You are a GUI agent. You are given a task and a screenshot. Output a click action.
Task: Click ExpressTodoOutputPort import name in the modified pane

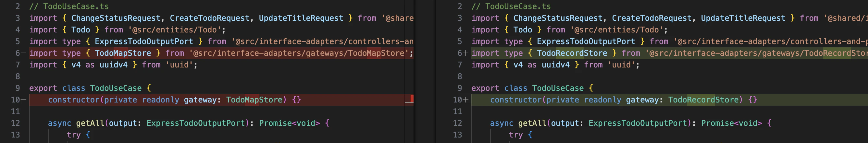pyautogui.click(x=586, y=42)
